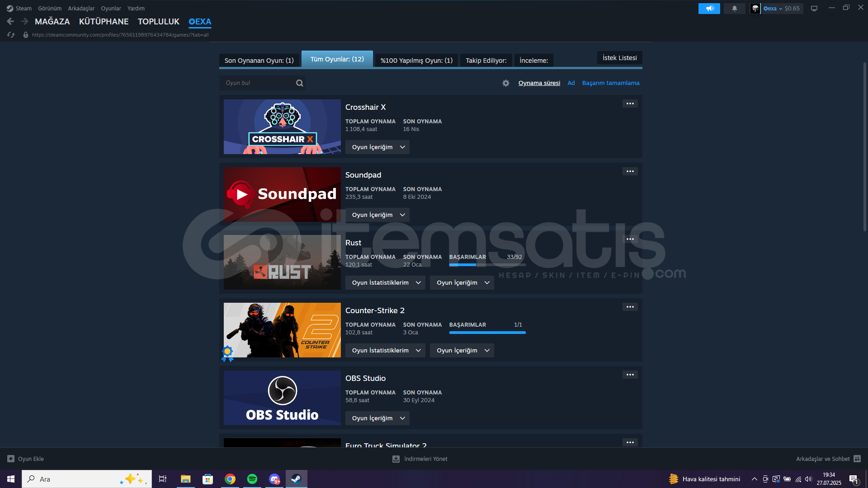Switch to Big Picture mode icon
Viewport: 868px width, 488px height.
814,8
